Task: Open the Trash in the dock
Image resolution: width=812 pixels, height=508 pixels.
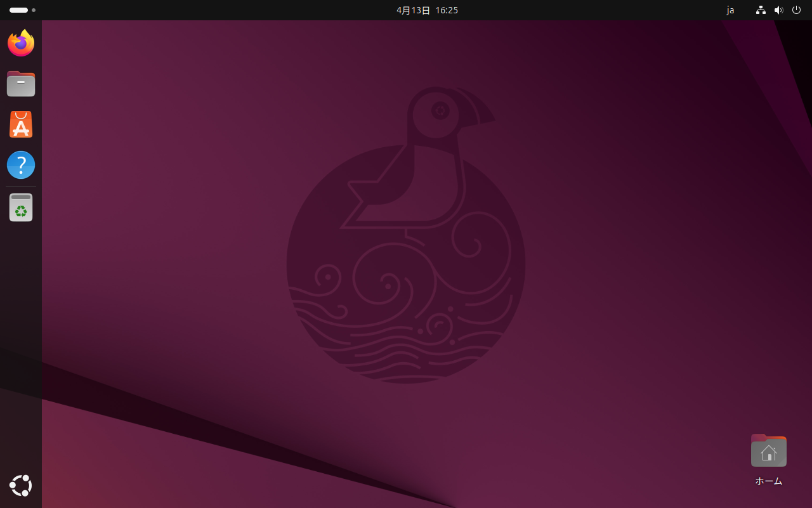Action: (x=21, y=207)
